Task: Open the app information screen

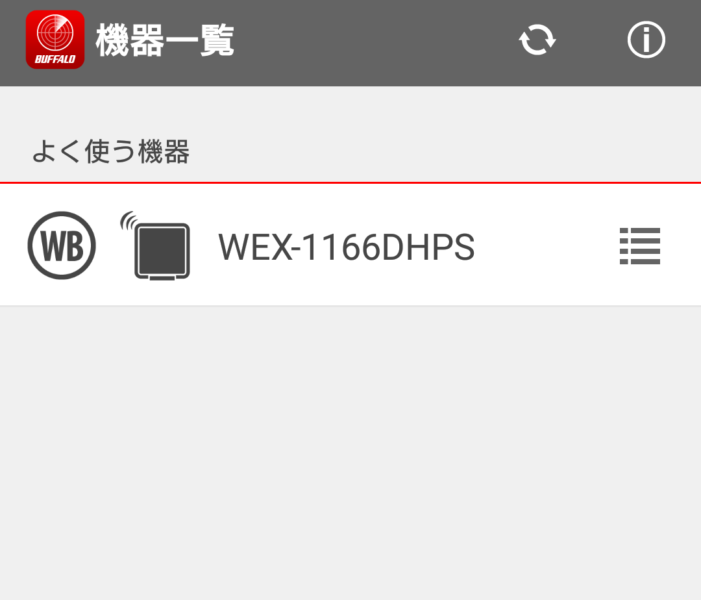Action: coord(646,40)
